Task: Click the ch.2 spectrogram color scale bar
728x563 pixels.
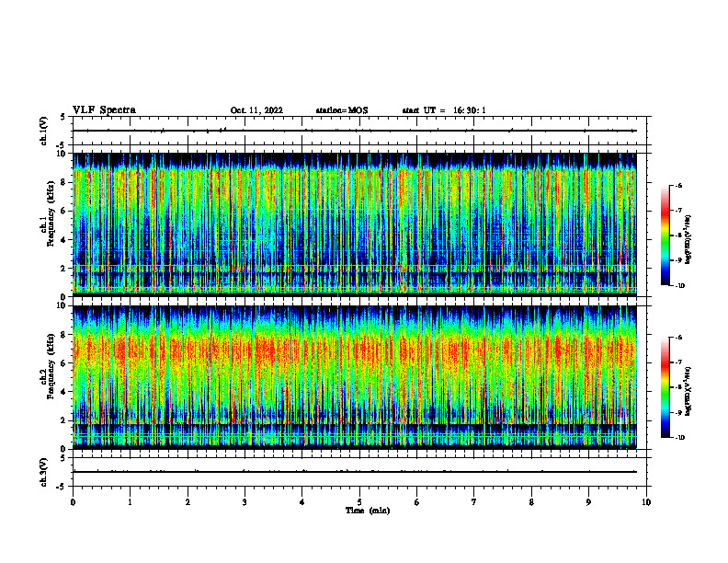Action: (665, 387)
